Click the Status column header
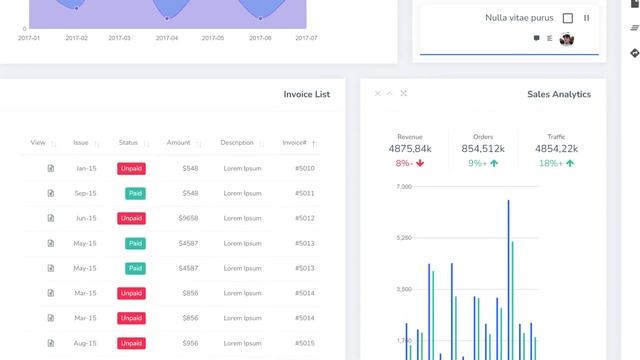Screen dimensions: 640x360 pos(128,142)
